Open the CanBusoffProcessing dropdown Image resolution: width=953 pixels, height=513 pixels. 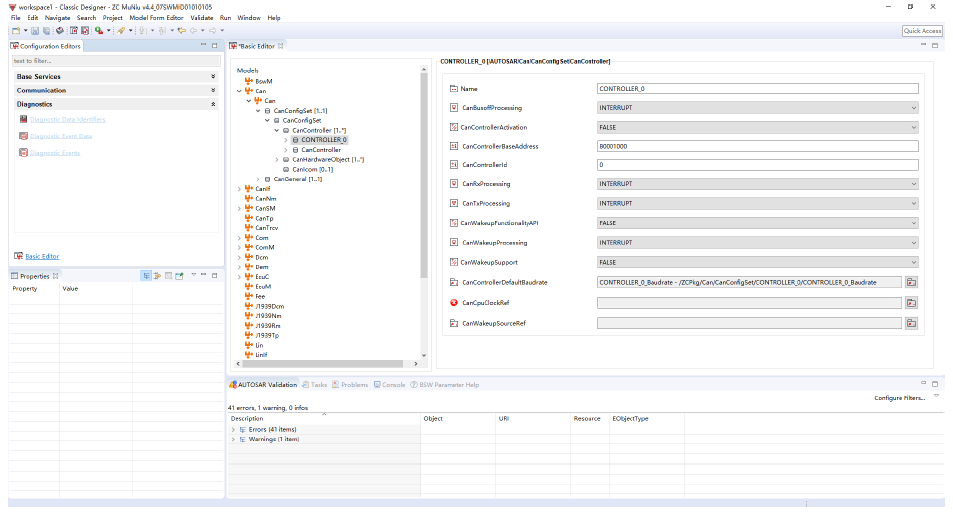[913, 108]
